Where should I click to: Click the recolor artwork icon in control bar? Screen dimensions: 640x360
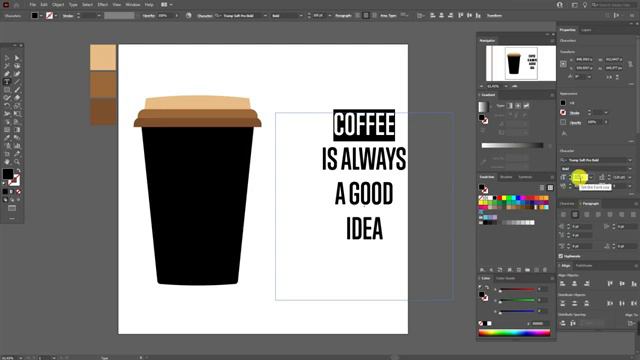pos(188,16)
